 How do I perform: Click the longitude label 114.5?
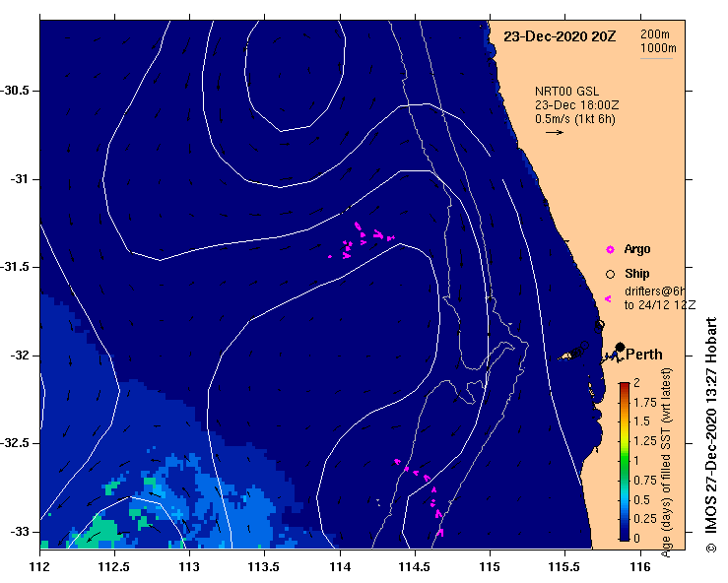414,567
